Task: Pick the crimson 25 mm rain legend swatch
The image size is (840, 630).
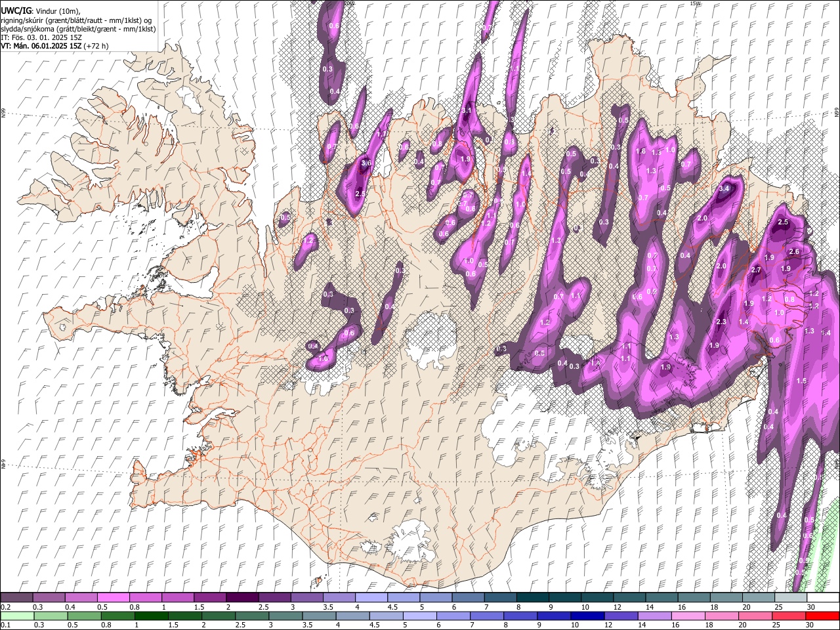Action: pyautogui.click(x=788, y=616)
